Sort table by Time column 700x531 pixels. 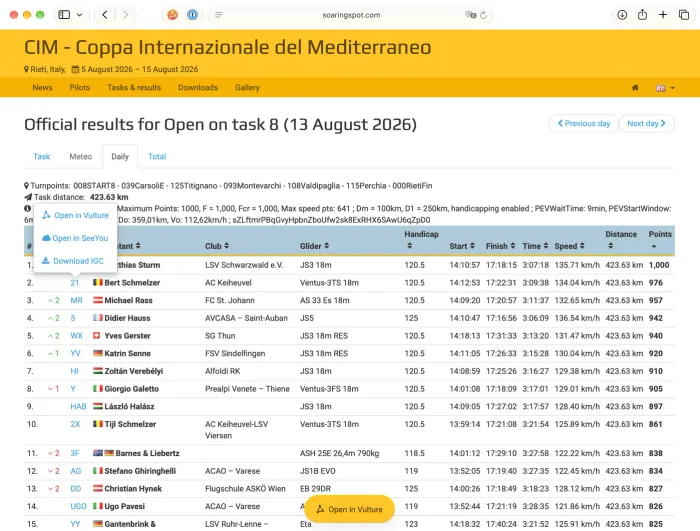click(x=535, y=246)
